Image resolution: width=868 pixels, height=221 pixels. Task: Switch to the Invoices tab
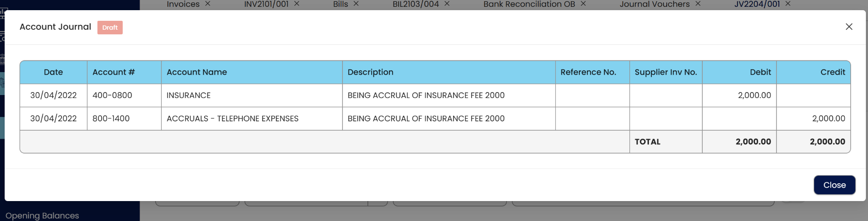click(x=183, y=4)
